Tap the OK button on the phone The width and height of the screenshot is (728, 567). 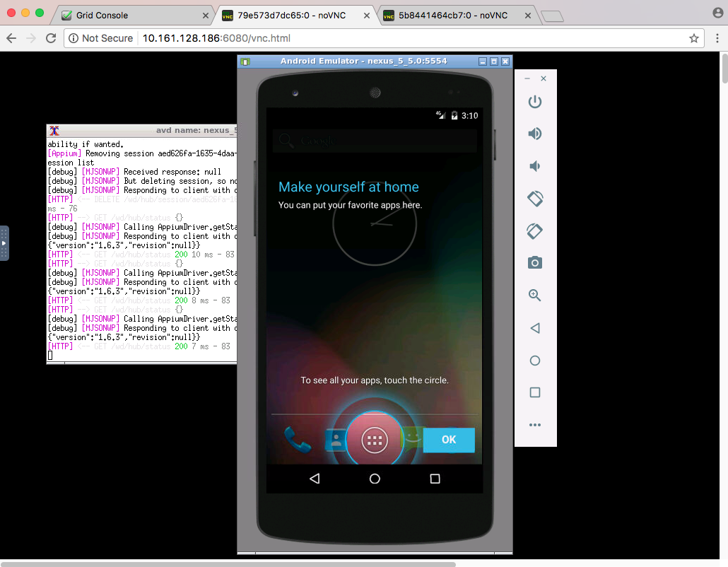coord(449,440)
